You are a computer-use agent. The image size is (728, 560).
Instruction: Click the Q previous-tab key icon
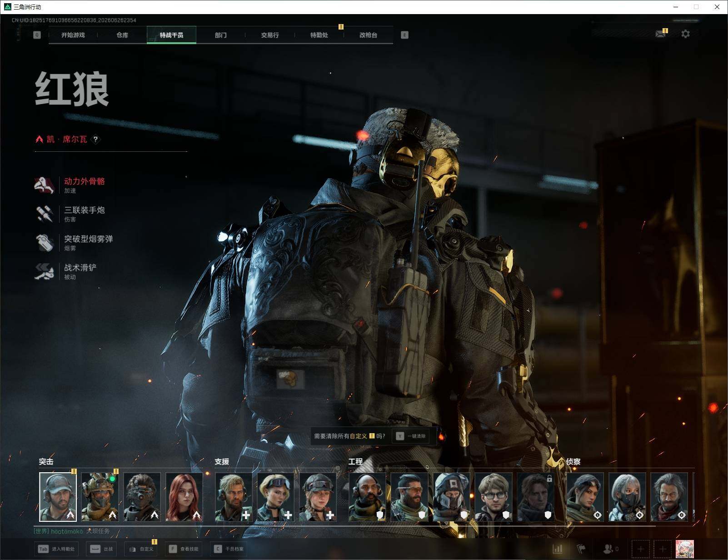pos(37,35)
